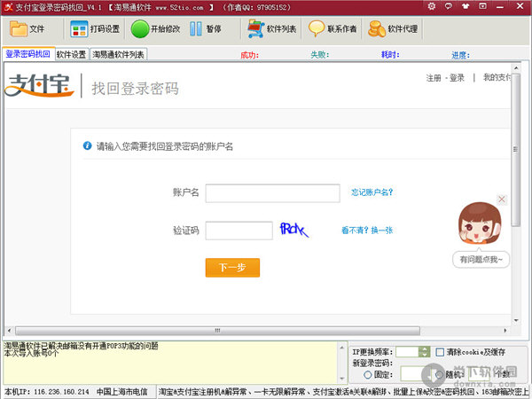This screenshot has width=532, height=399.
Task: Click the 本机IP: 116.236.160.214 status text
Action: point(46,392)
